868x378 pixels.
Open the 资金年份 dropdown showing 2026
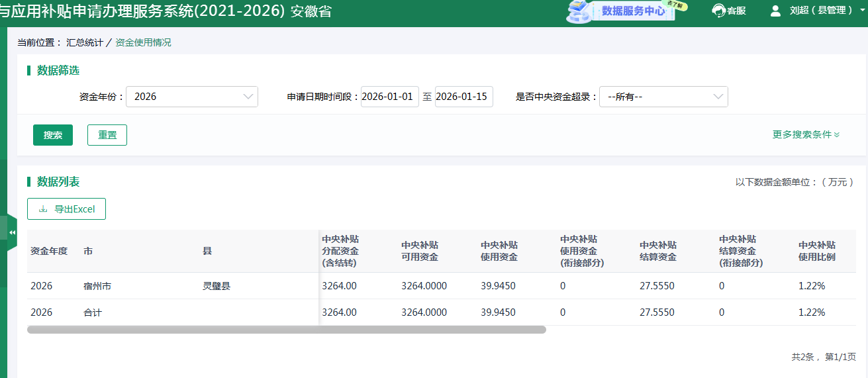point(191,97)
